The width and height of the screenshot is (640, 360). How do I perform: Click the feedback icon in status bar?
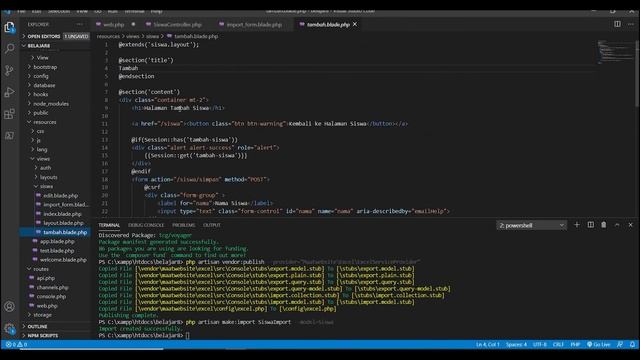tap(620, 344)
